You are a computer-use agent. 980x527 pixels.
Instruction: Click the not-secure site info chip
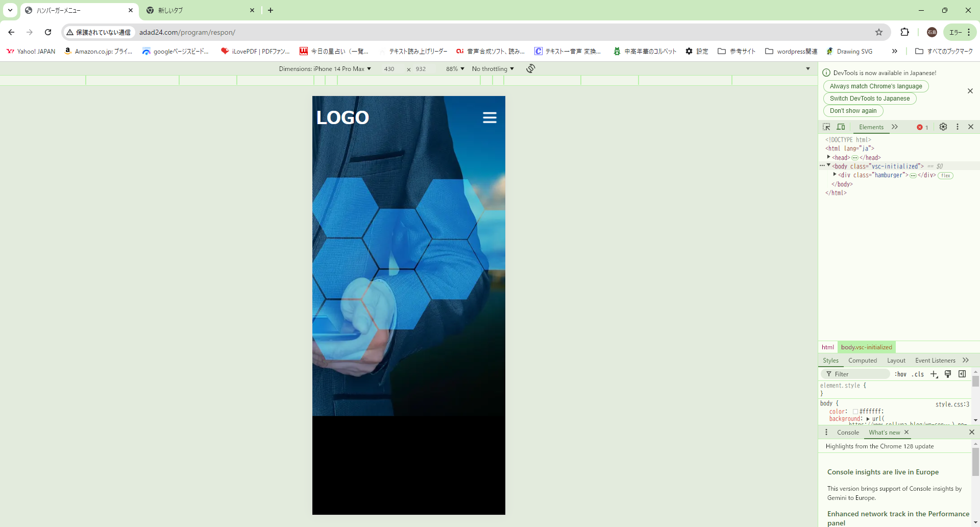pyautogui.click(x=99, y=32)
